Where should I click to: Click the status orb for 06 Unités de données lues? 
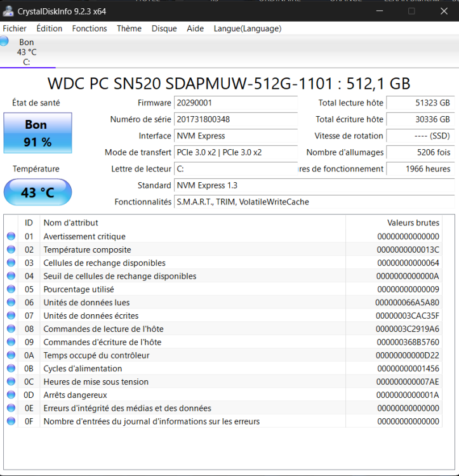pyautogui.click(x=11, y=302)
